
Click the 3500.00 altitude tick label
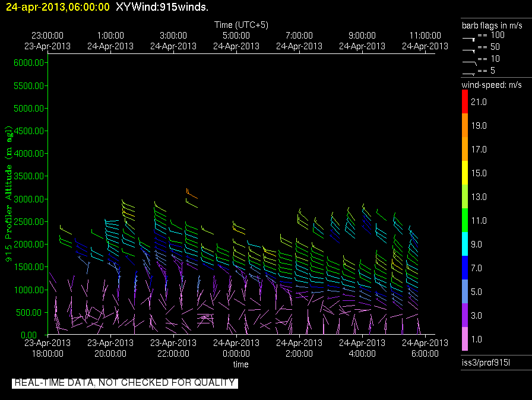click(x=29, y=176)
